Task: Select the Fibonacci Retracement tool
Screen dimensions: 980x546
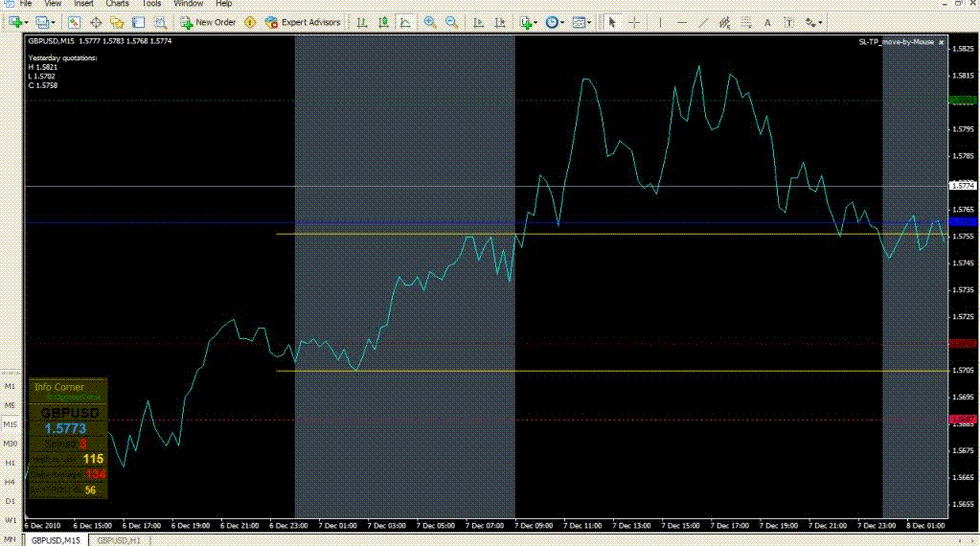Action: [x=746, y=22]
